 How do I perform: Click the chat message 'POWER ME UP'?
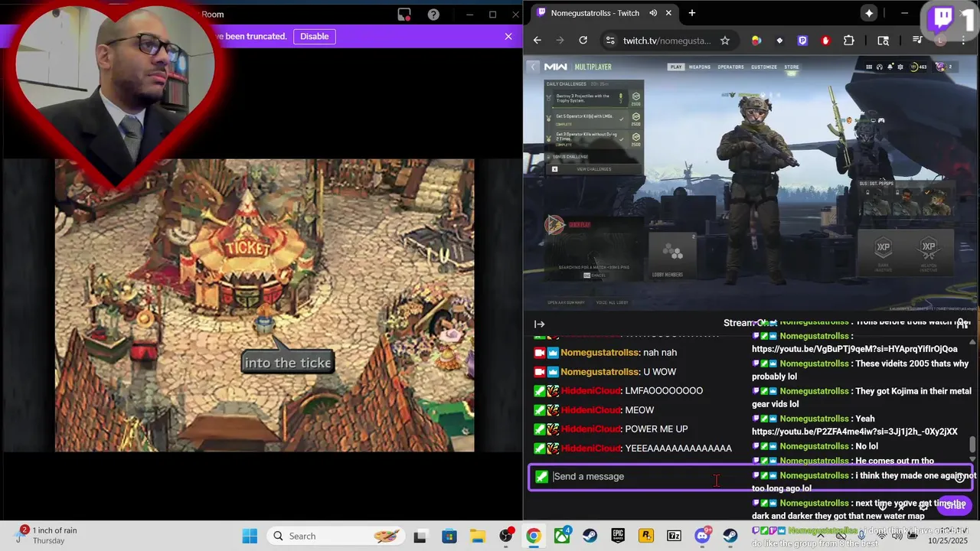[x=656, y=429]
